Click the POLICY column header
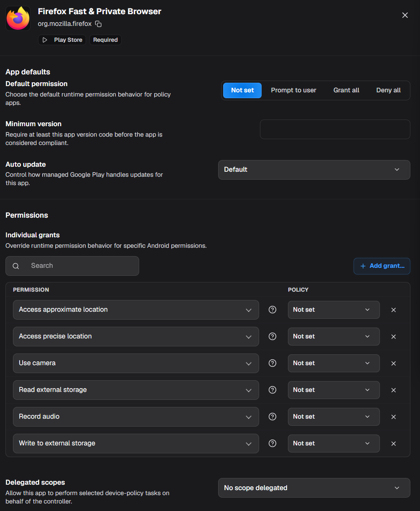 [x=298, y=290]
